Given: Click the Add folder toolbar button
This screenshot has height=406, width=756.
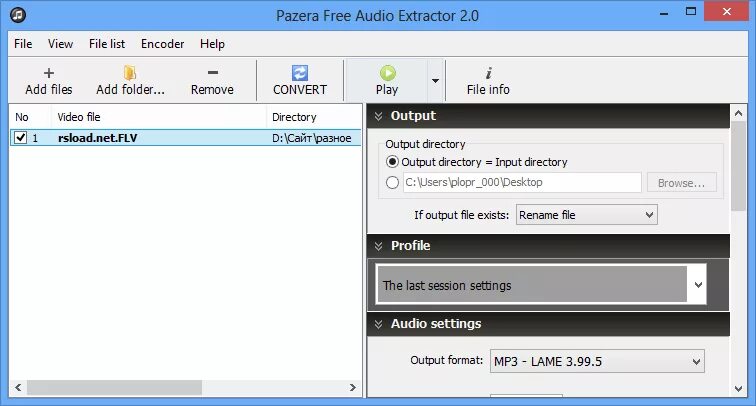Looking at the screenshot, I should 130,81.
